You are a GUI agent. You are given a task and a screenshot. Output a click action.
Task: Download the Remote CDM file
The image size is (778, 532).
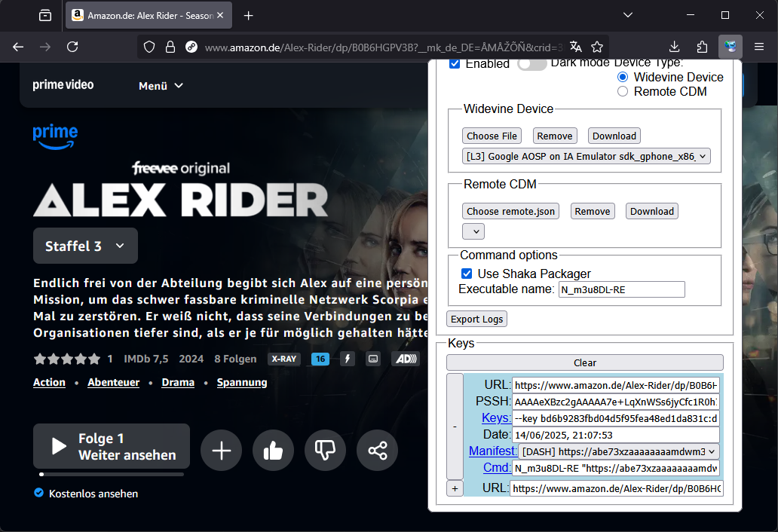coord(652,211)
